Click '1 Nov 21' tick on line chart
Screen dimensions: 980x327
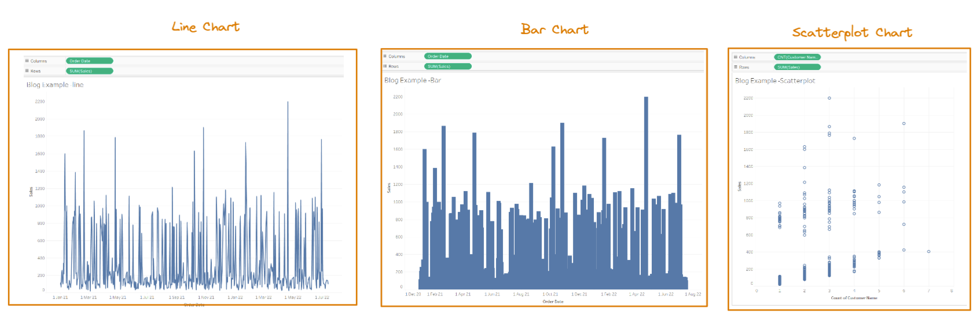206,297
